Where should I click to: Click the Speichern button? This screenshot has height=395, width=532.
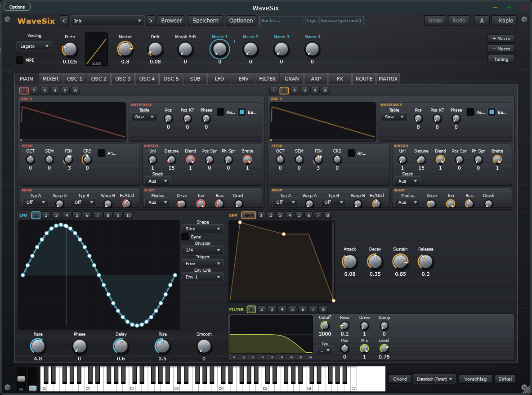tap(205, 21)
